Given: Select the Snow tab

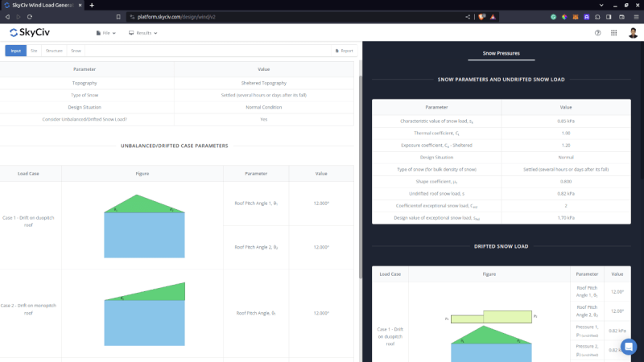Looking at the screenshot, I should point(76,51).
